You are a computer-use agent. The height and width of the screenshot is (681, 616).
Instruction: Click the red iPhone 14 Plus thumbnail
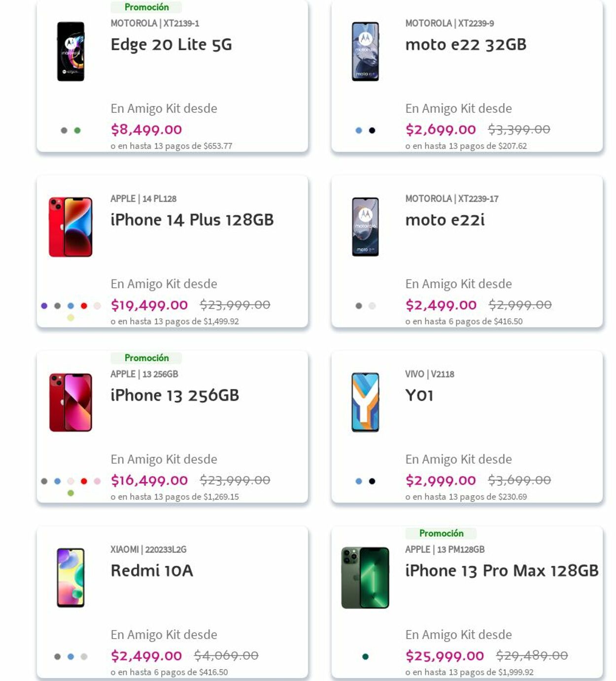[70, 227]
